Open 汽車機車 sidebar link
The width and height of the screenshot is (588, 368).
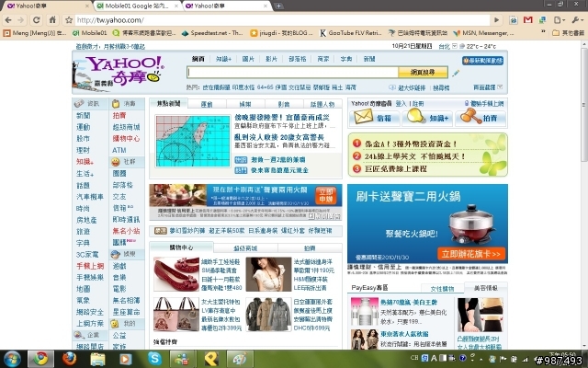tap(90, 196)
